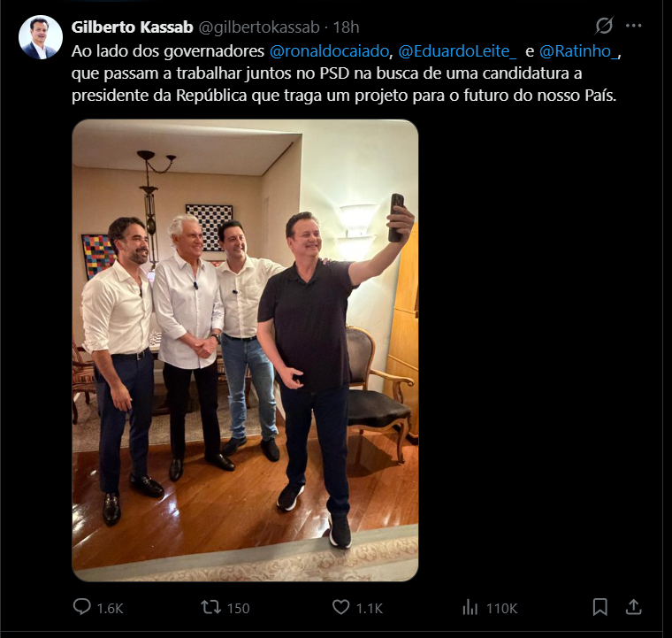Click the display name Gilberto Kassab
Screen dimensions: 672x638
(132, 27)
